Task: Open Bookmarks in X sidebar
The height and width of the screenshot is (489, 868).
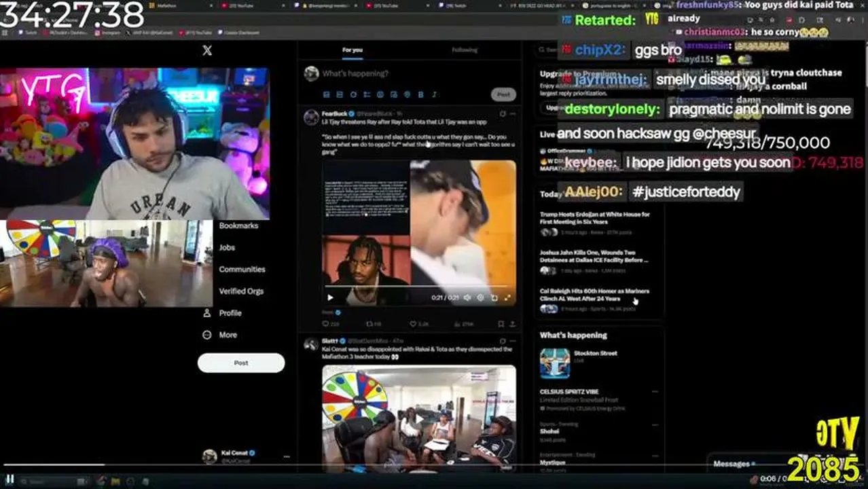Action: pyautogui.click(x=238, y=225)
